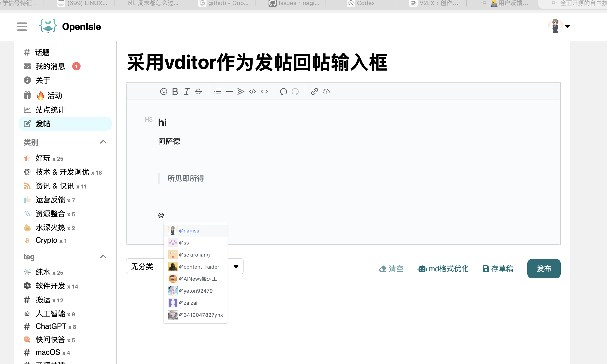
Task: Filter by 技术 & 开发调优 category
Action: pos(63,172)
